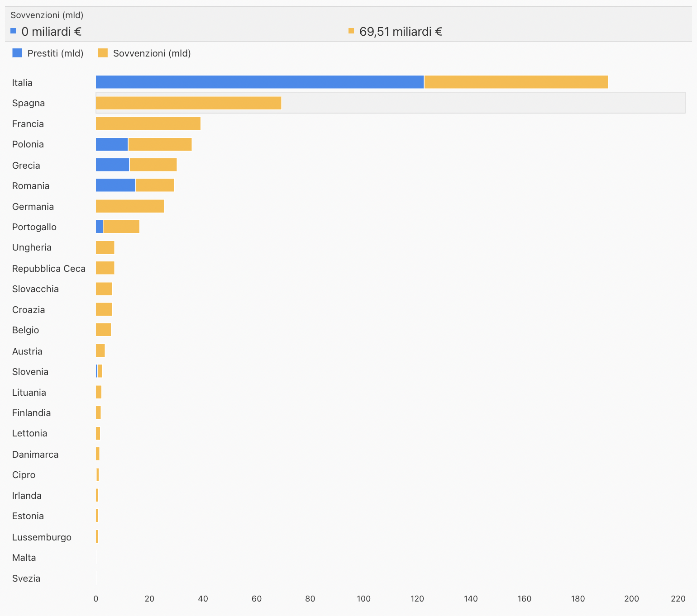This screenshot has height=616, width=697.
Task: Click Portogallo's orange grants segment
Action: tap(121, 227)
